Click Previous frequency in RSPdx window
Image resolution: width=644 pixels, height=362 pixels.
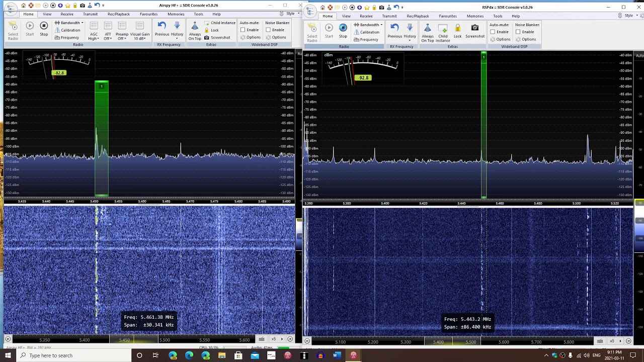[x=394, y=31]
